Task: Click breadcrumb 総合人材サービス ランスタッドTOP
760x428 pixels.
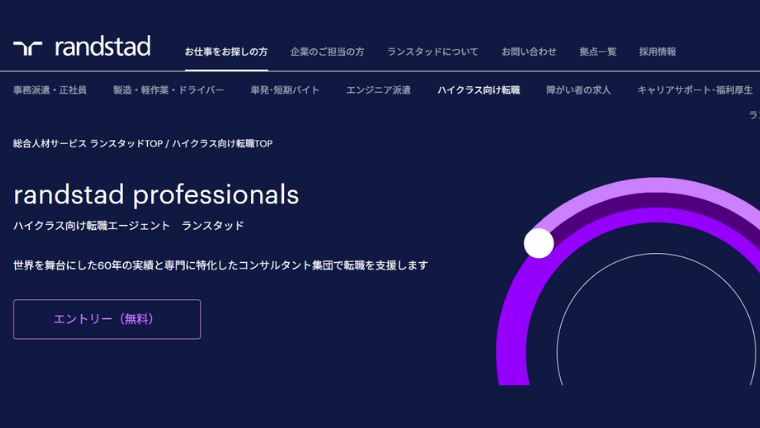Action: coord(88,143)
